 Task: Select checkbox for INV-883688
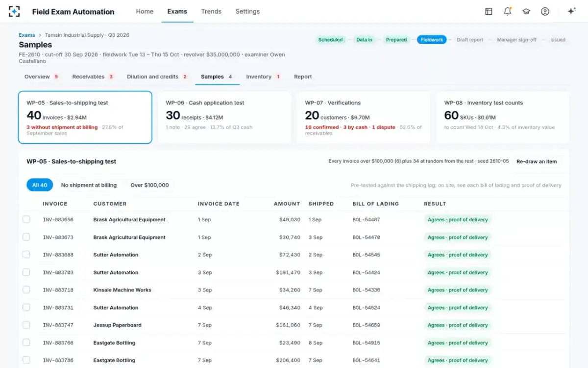(x=26, y=255)
